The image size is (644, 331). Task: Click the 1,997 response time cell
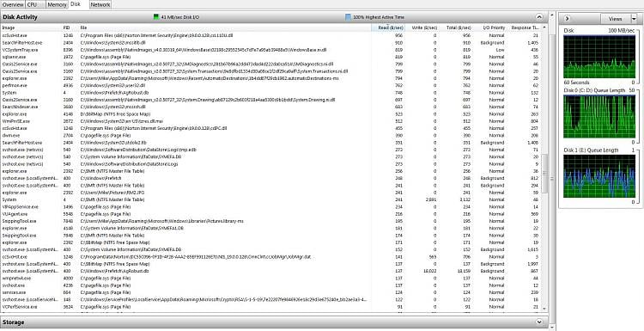coord(532,264)
